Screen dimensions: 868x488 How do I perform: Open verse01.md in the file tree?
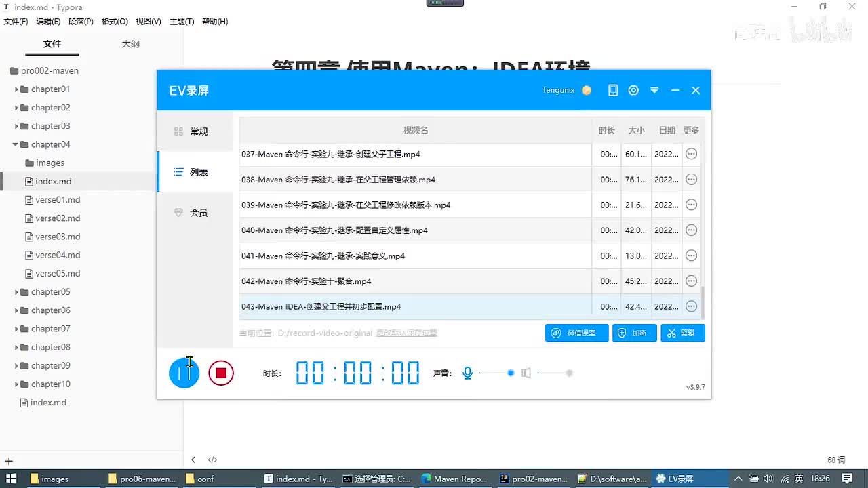pos(58,200)
